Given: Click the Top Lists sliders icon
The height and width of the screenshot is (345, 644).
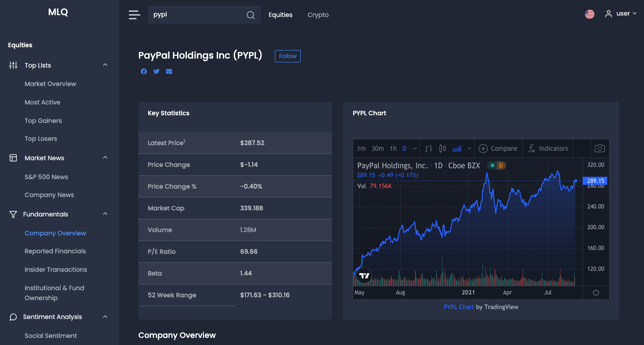Looking at the screenshot, I should click(13, 65).
